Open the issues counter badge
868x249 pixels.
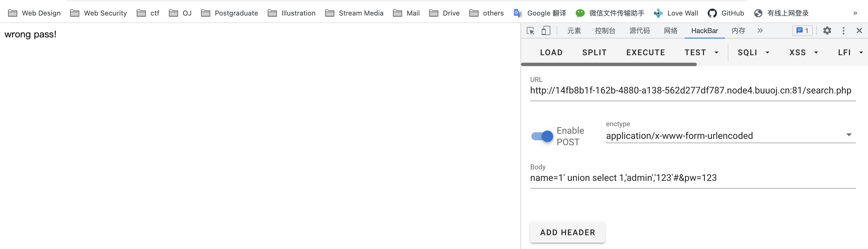802,31
